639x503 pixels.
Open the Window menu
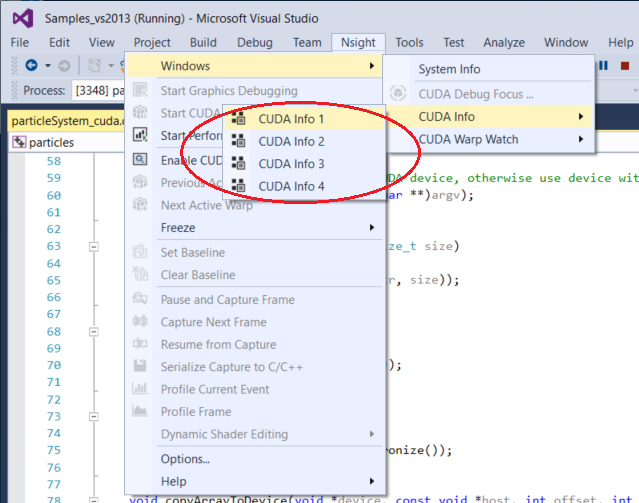point(566,42)
